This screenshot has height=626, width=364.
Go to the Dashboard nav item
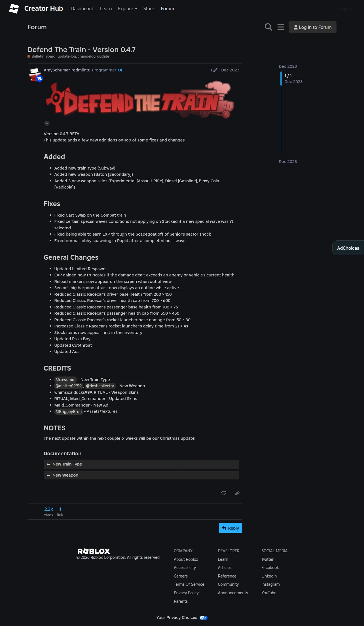point(82,9)
